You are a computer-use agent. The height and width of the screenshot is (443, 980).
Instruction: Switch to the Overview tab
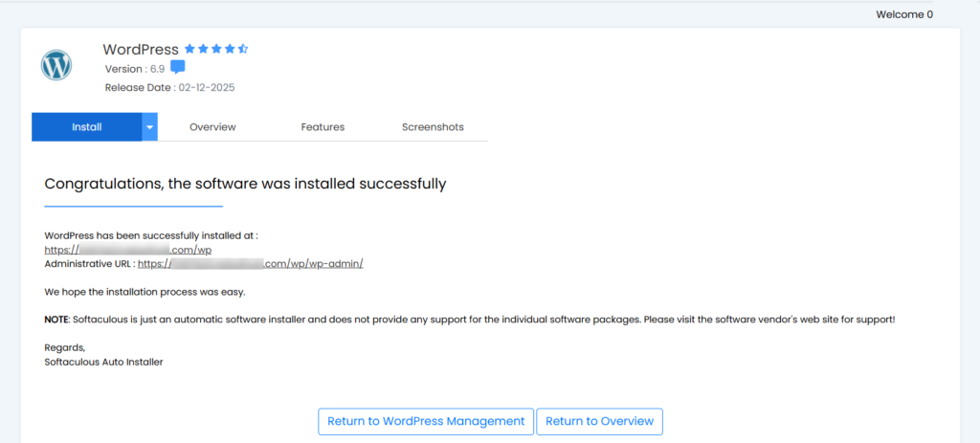212,126
